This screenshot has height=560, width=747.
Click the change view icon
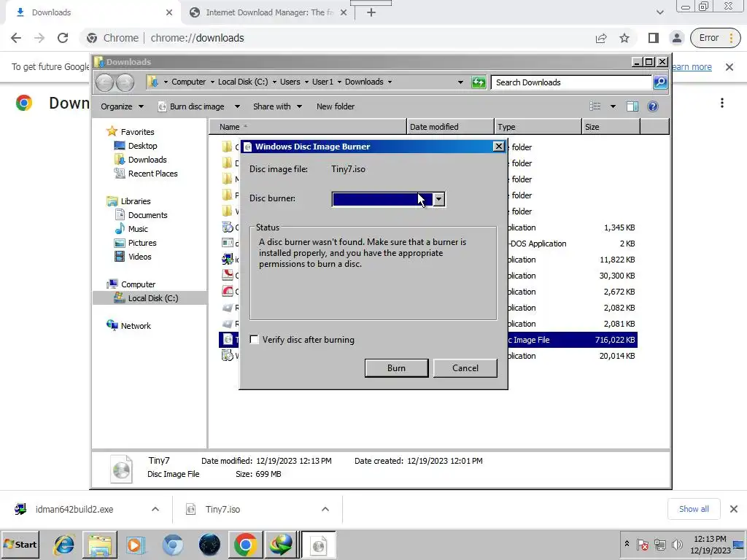tap(595, 106)
